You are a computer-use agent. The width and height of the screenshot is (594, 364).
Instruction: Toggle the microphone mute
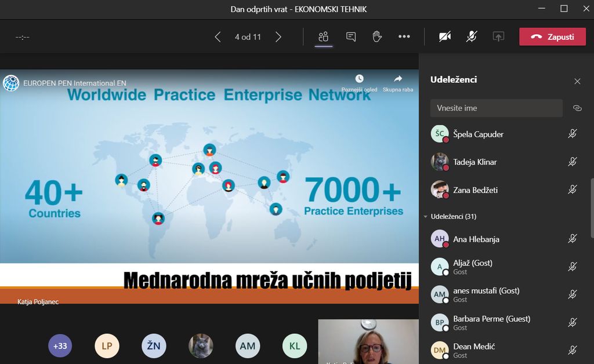(472, 37)
